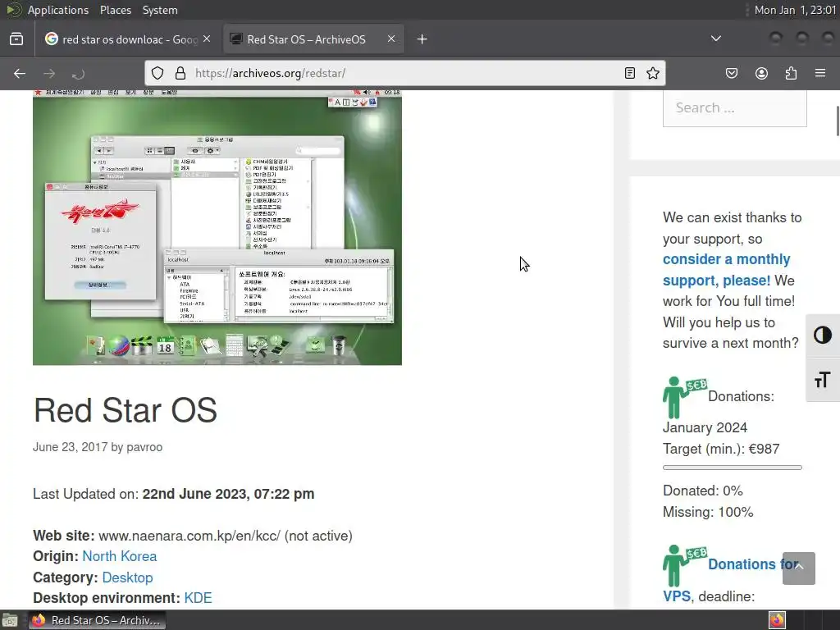View site security lock info
The image size is (840, 630).
(180, 73)
